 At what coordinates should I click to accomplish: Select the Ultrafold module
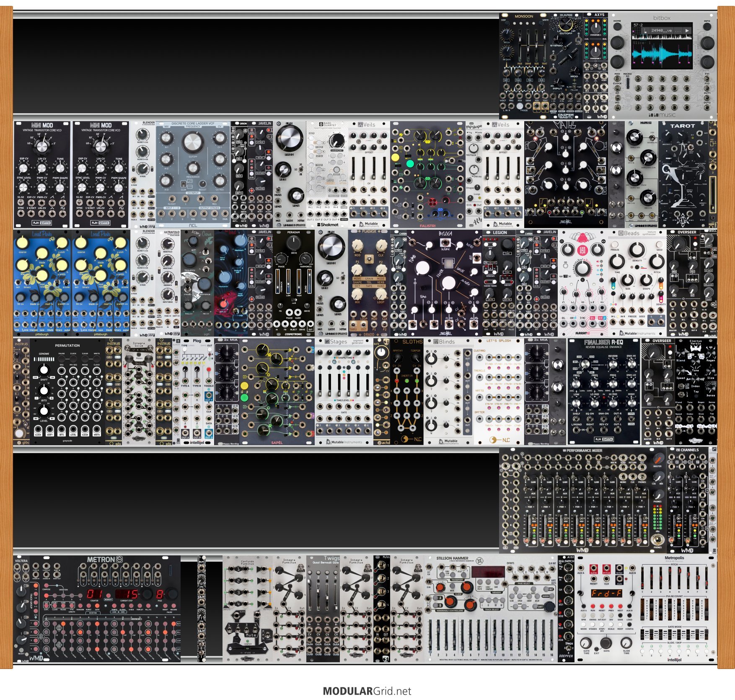click(168, 283)
